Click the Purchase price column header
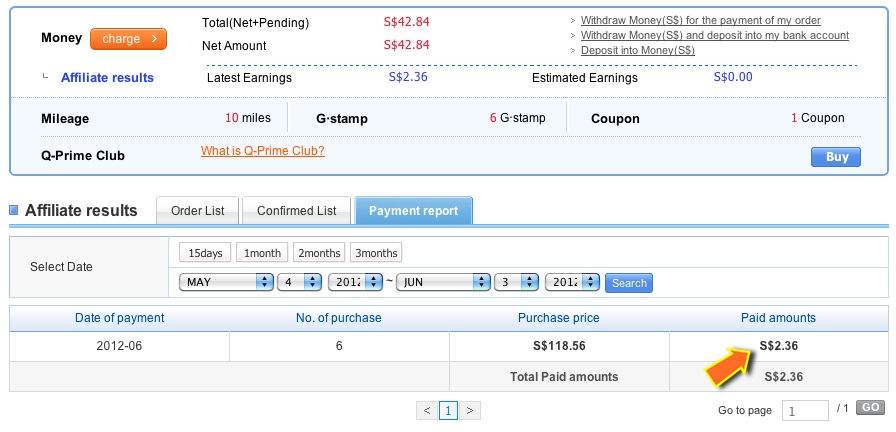 coord(559,318)
